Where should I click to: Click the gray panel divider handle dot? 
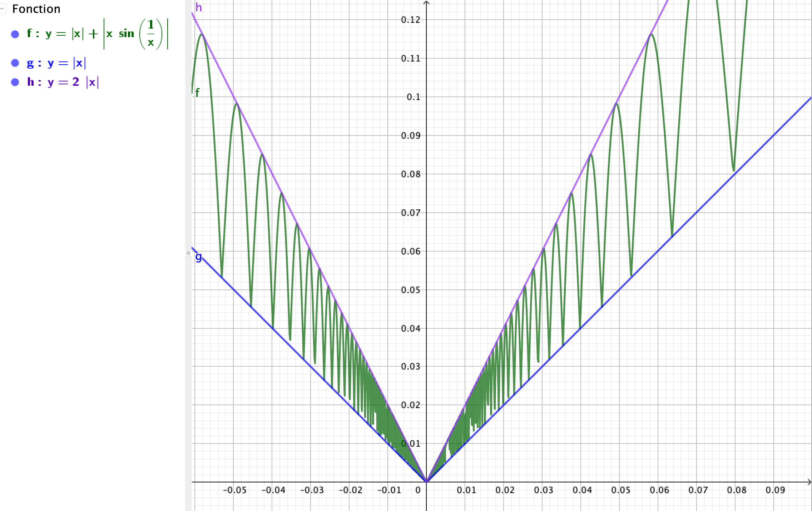click(188, 253)
